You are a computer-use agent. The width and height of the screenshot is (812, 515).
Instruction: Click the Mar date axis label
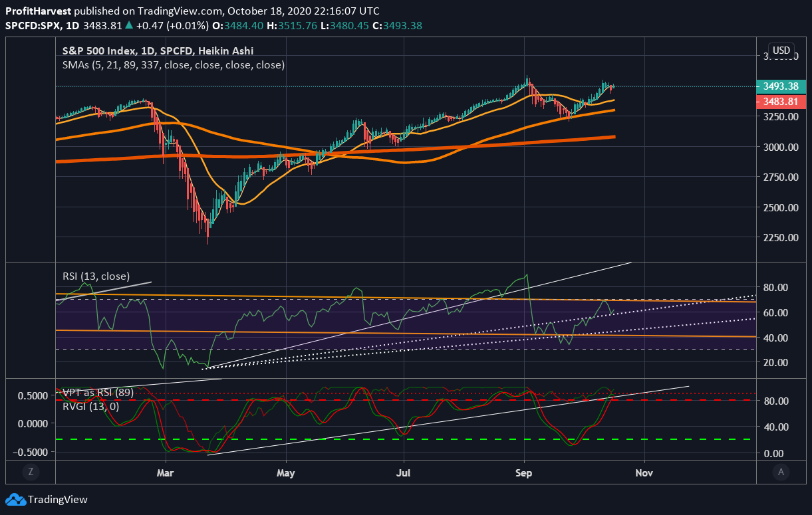166,472
